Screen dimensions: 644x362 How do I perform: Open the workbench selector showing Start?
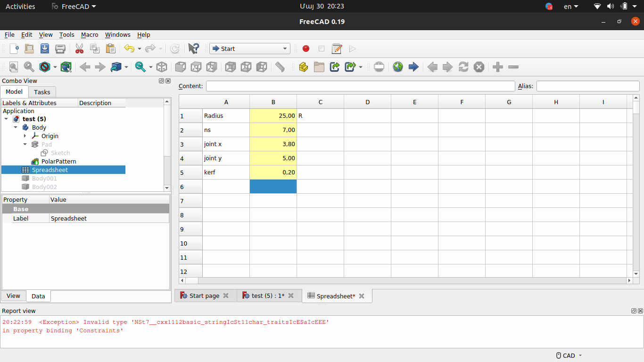coord(250,49)
